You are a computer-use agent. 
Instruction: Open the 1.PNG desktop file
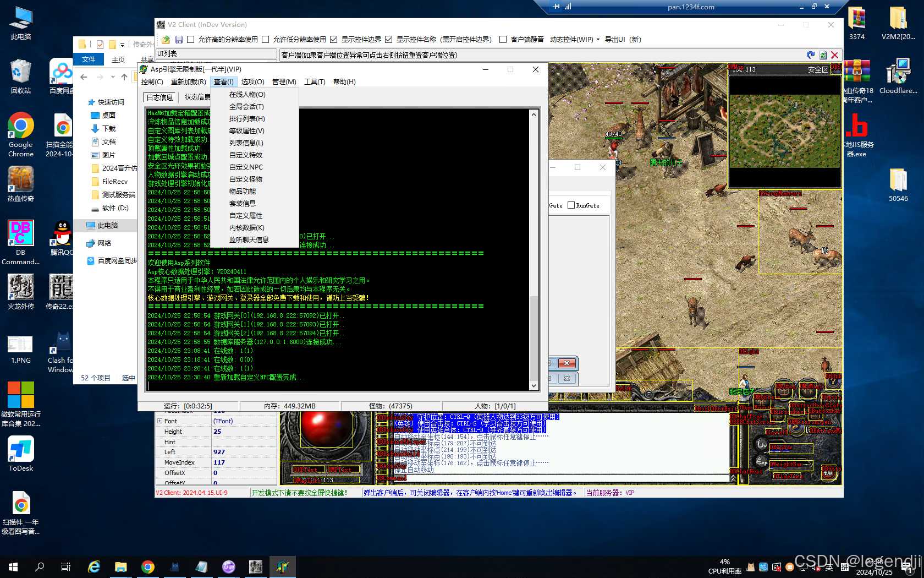pyautogui.click(x=21, y=349)
